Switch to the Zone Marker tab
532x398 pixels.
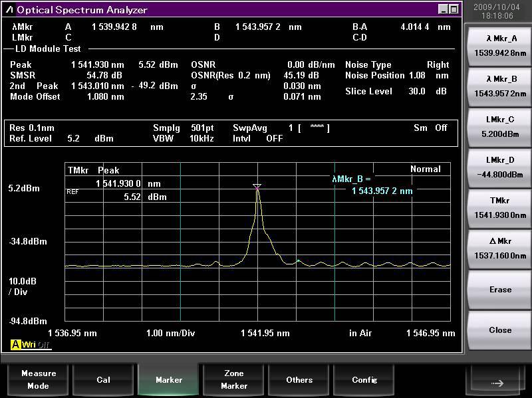pos(234,379)
